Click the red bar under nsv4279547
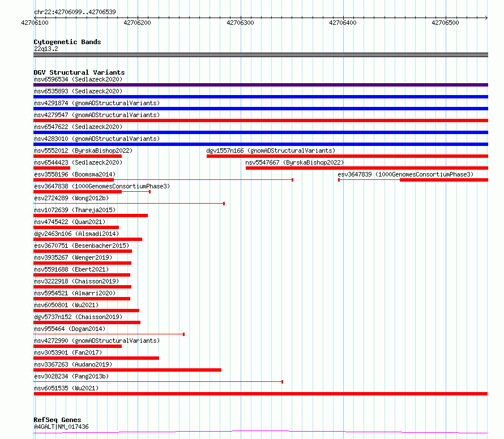504x439 pixels. point(260,120)
